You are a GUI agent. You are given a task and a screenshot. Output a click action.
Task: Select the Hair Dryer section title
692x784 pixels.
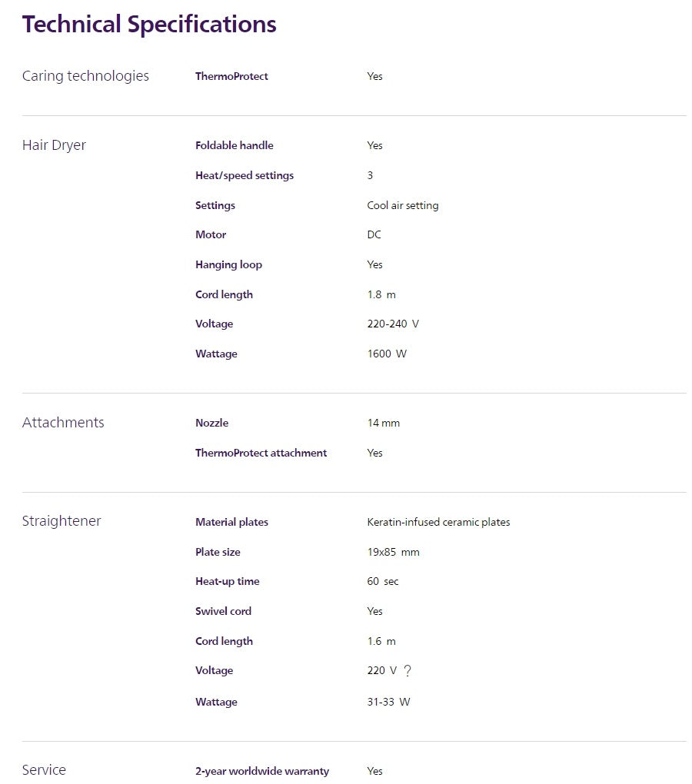click(x=54, y=145)
